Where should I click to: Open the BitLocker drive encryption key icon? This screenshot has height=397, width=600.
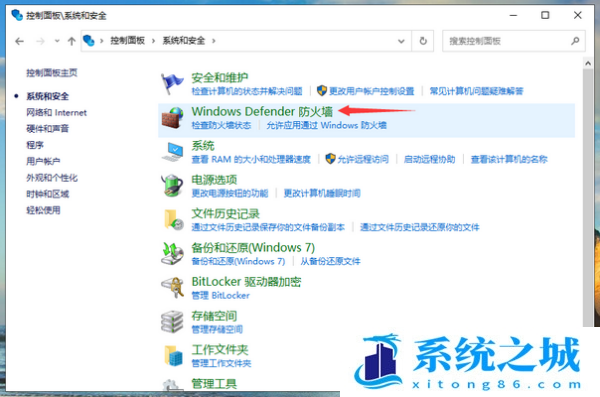(172, 288)
